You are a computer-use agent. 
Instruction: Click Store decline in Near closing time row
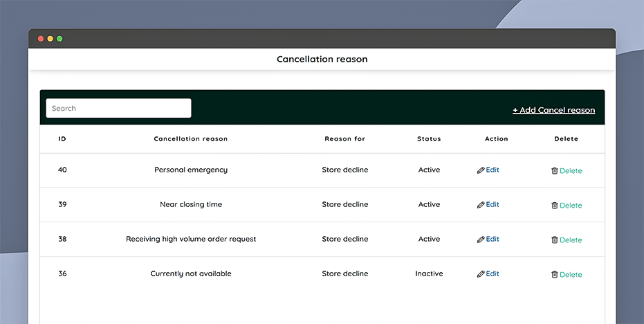click(345, 204)
